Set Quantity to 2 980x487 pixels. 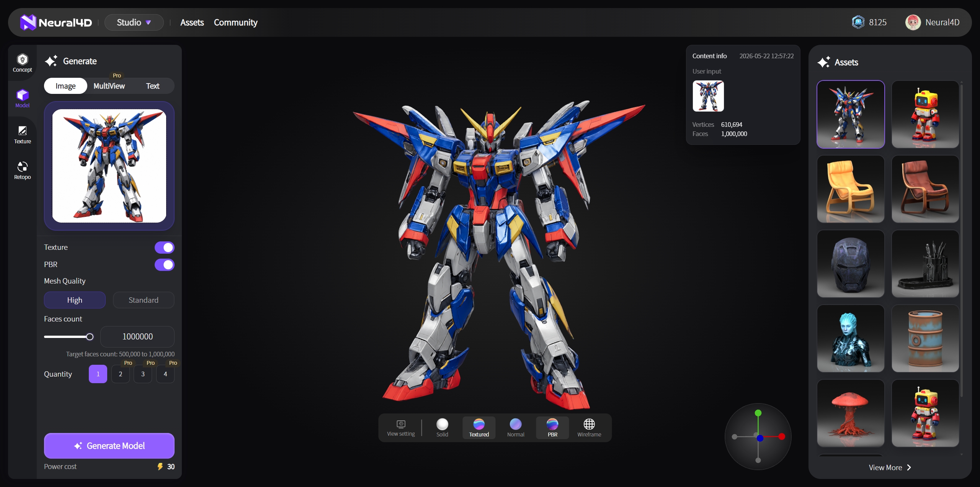(121, 374)
